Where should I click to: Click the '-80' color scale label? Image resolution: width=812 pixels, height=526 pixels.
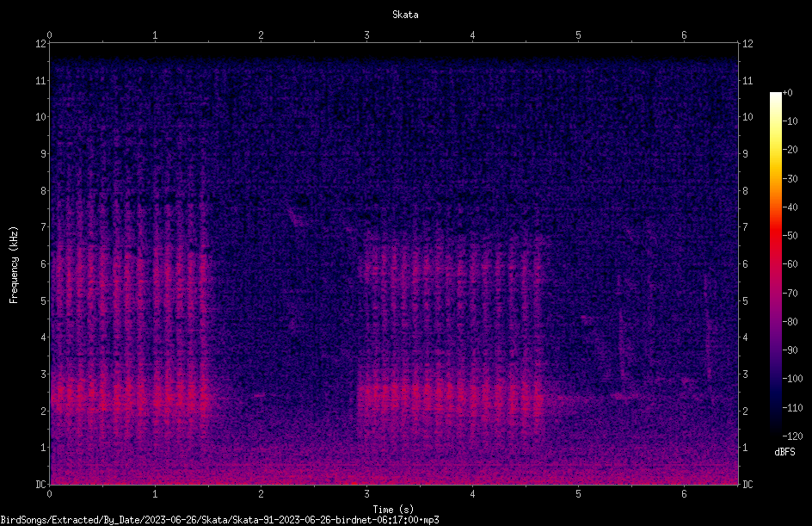790,322
